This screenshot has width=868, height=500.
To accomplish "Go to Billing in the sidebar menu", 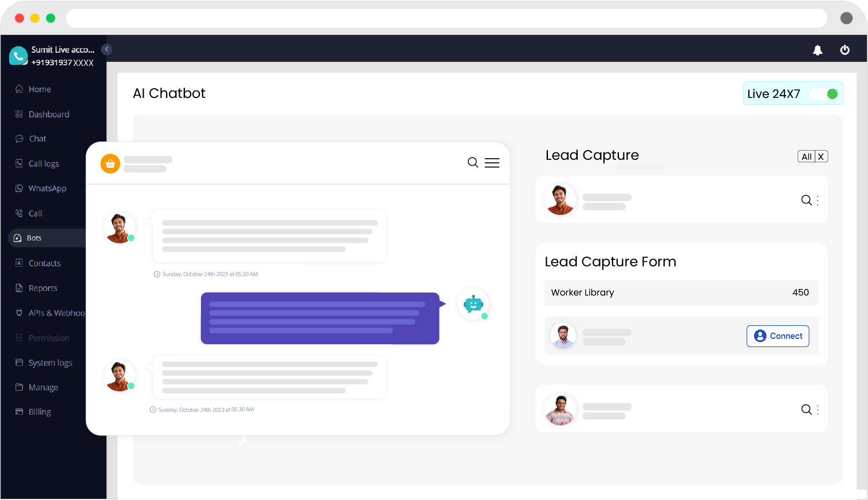I will (x=39, y=412).
